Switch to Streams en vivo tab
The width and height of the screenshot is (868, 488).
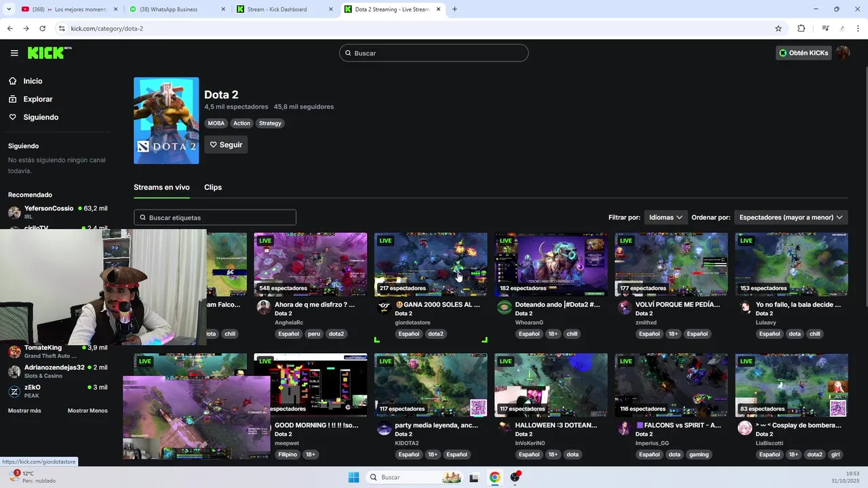161,187
